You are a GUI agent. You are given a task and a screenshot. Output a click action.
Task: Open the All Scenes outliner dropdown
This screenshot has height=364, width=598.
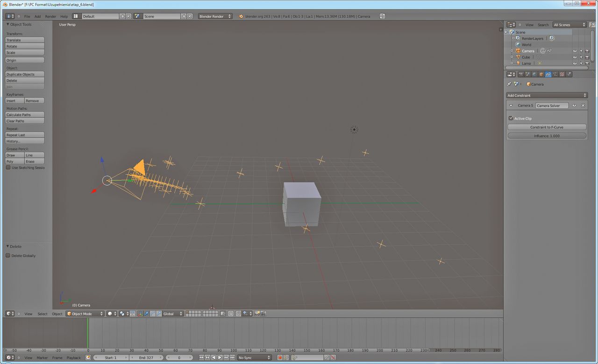pyautogui.click(x=570, y=24)
